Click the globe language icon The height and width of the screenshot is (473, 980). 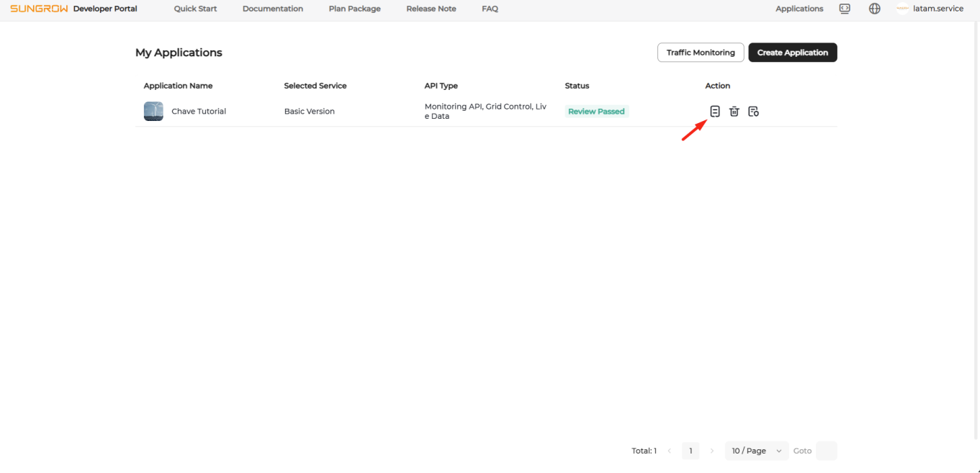click(x=874, y=9)
